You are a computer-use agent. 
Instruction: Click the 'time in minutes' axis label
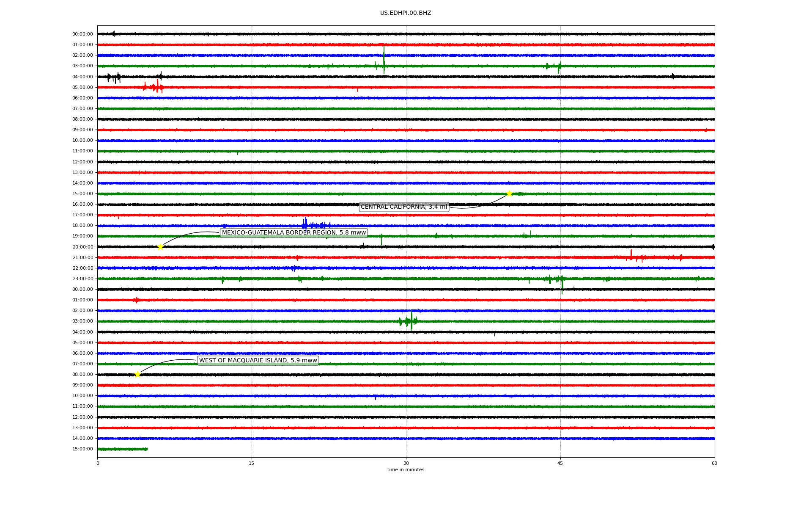coord(406,470)
